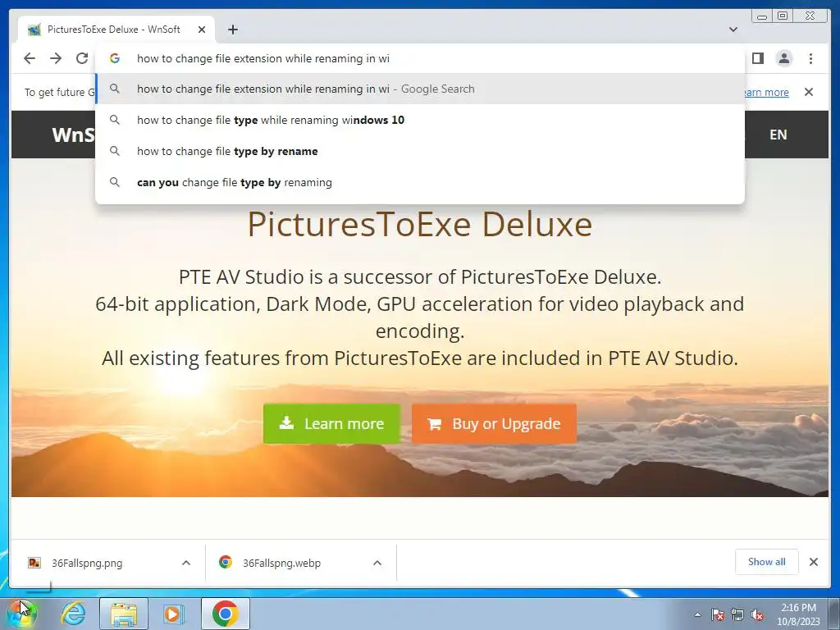Screen dimensions: 840x630
Task: Show all downloads
Action: (x=767, y=562)
